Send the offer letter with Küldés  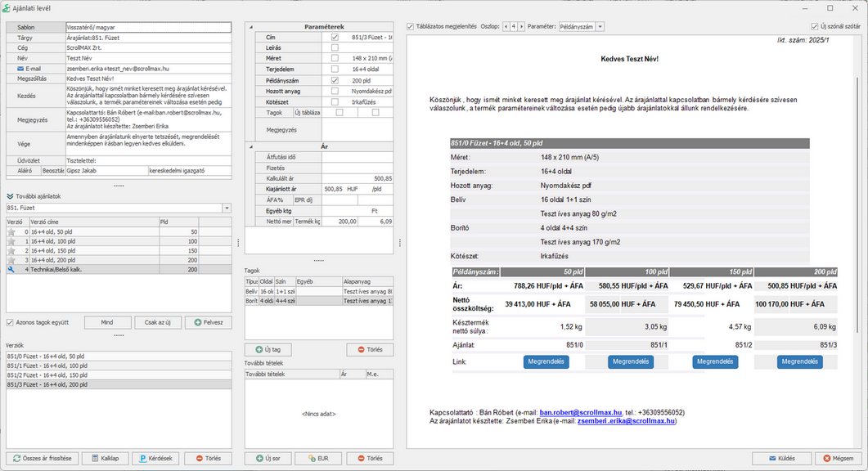pyautogui.click(x=780, y=459)
